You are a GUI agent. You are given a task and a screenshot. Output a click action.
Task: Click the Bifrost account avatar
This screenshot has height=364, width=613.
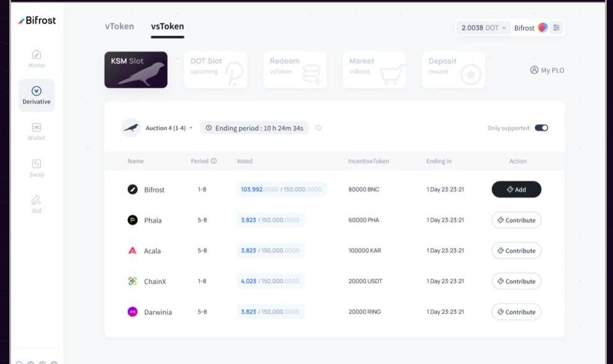pyautogui.click(x=543, y=27)
